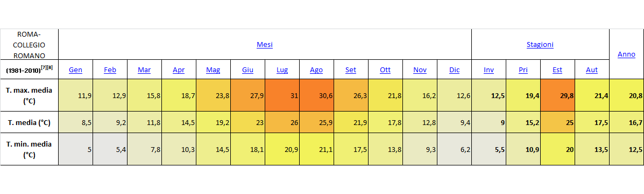Open the Feb month link
The image size is (644, 194).
pos(110,70)
